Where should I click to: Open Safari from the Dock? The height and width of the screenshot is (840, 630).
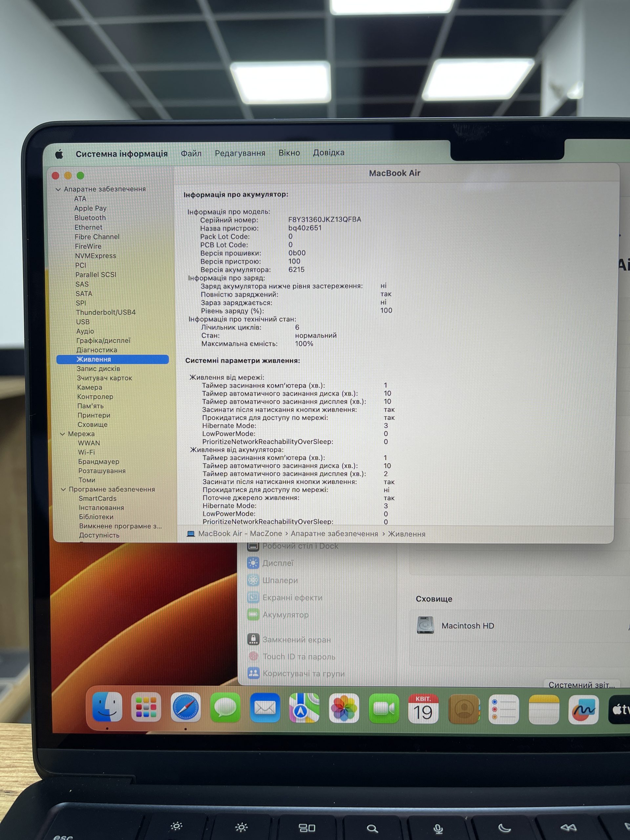click(x=185, y=707)
